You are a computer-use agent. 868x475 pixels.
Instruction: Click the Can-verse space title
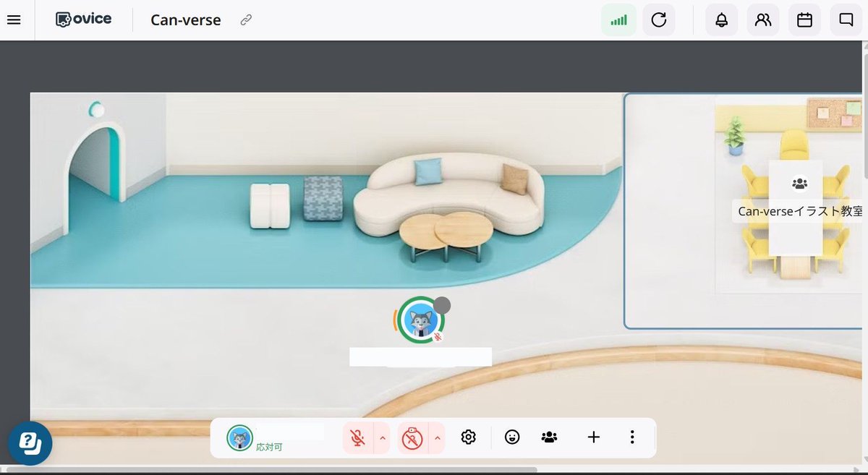click(x=186, y=20)
